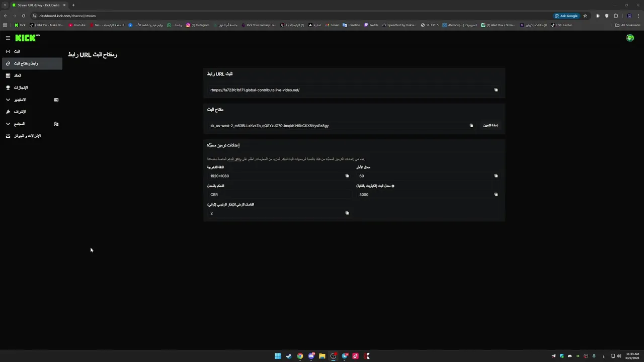Copy the 1920×1080 resolution value
This screenshot has height=362, width=644.
347,176
